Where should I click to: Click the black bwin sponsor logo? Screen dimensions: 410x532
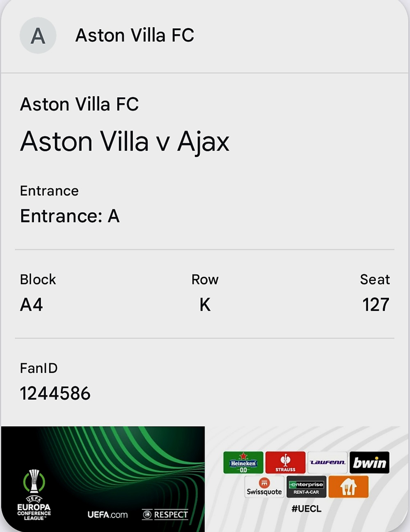[369, 463]
